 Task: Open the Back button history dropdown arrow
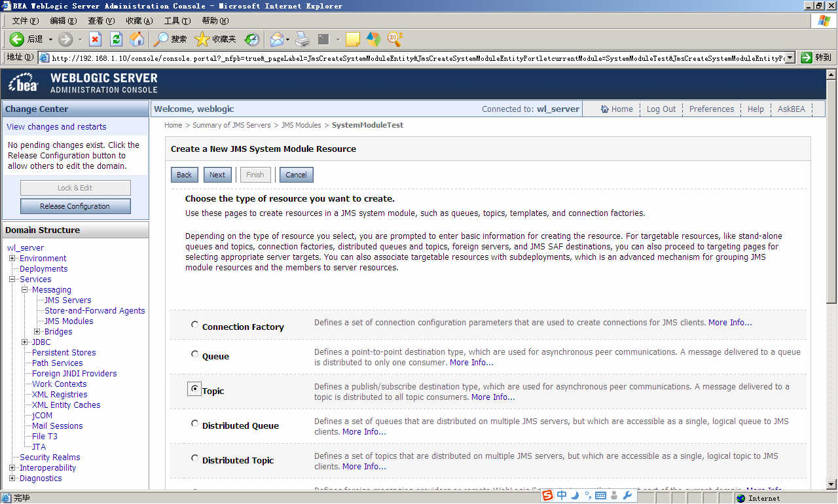(x=50, y=39)
